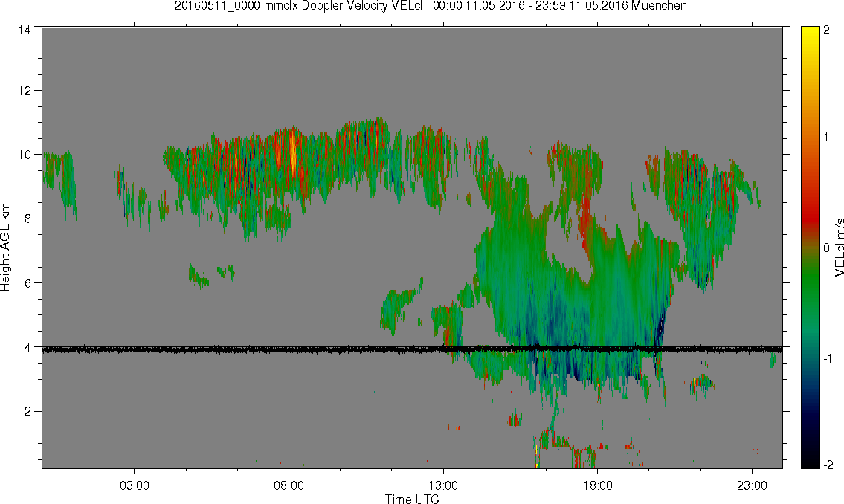Click the colorbar top label '2'
The image size is (844, 504).
point(827,30)
